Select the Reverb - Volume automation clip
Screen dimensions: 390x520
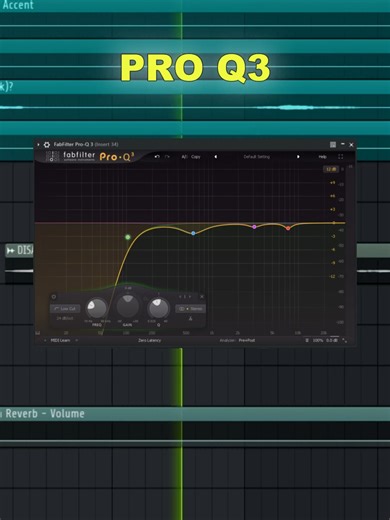coord(195,414)
